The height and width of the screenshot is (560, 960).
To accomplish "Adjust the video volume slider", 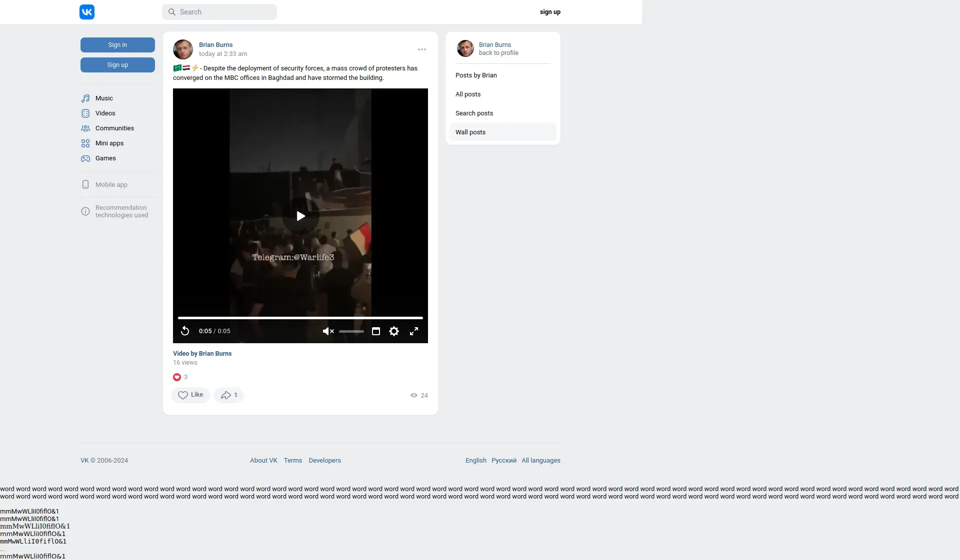I will [351, 331].
